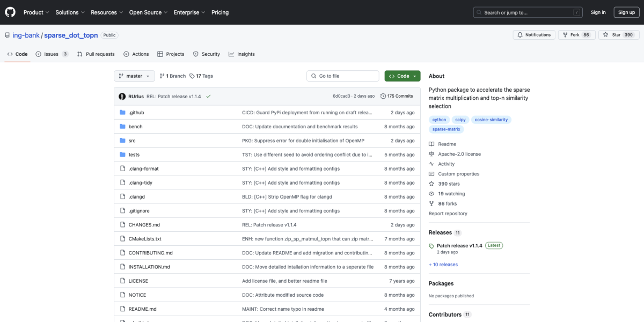
Task: Click the green commit status checkmark
Action: click(208, 97)
